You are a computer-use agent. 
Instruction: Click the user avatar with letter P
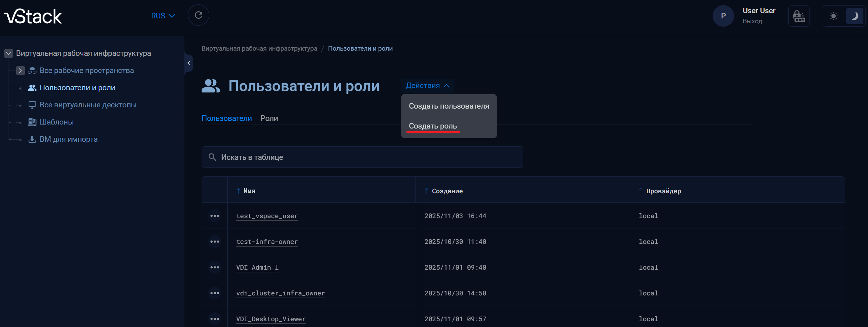723,16
